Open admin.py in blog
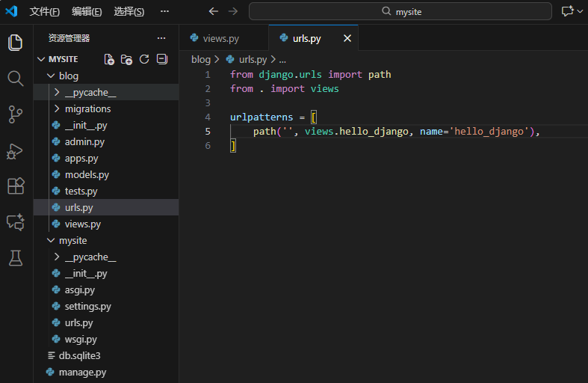The height and width of the screenshot is (383, 588). [106, 142]
